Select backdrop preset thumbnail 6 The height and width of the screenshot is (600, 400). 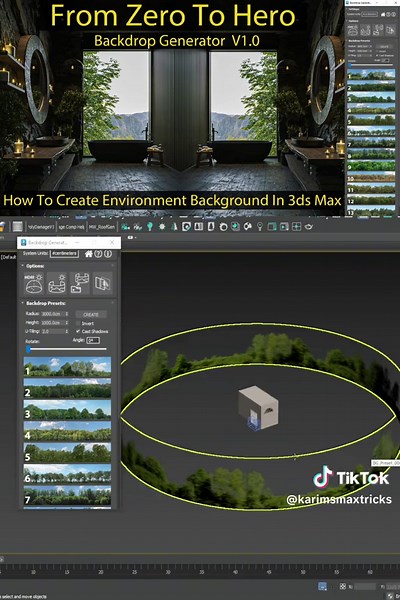pos(67,474)
